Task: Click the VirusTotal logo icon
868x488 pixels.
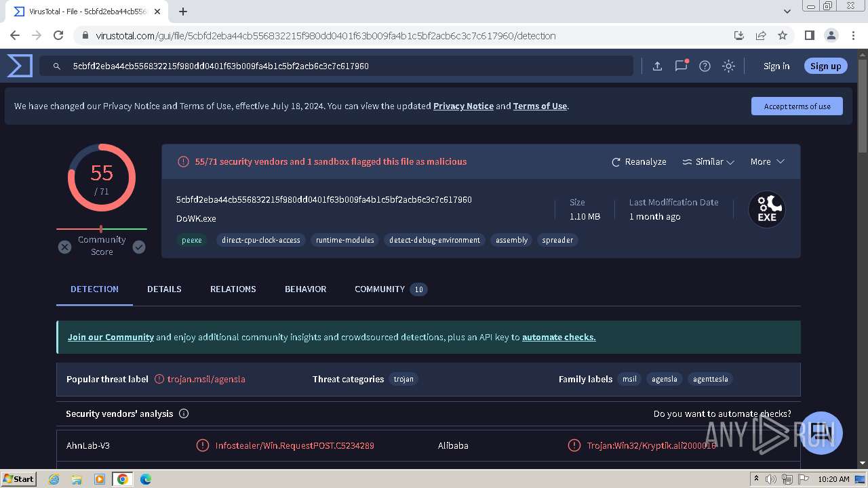Action: pos(20,66)
